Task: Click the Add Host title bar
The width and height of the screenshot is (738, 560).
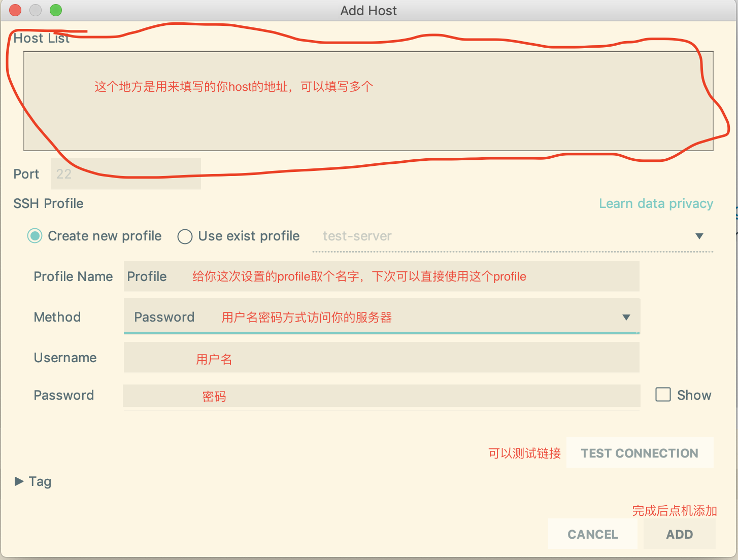Action: (368, 10)
